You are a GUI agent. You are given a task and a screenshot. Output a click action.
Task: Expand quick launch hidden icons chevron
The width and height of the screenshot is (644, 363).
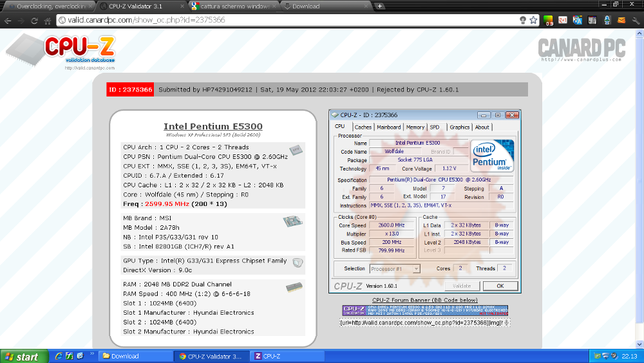pyautogui.click(x=92, y=354)
